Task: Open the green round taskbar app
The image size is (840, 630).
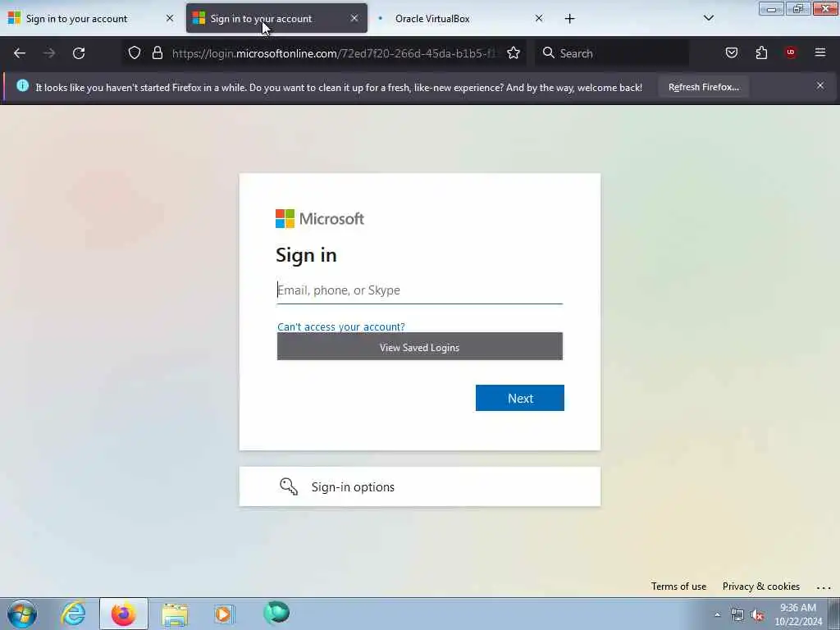Action: click(x=276, y=612)
